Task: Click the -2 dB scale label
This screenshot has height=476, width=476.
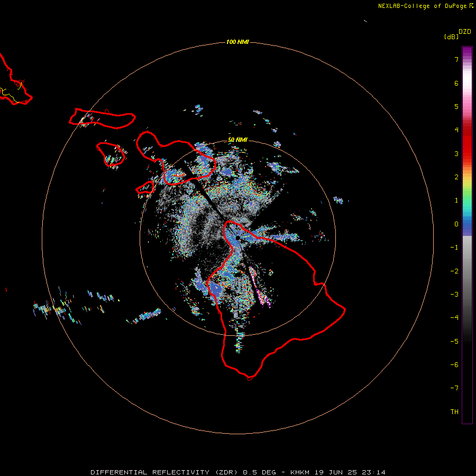Action: click(454, 271)
